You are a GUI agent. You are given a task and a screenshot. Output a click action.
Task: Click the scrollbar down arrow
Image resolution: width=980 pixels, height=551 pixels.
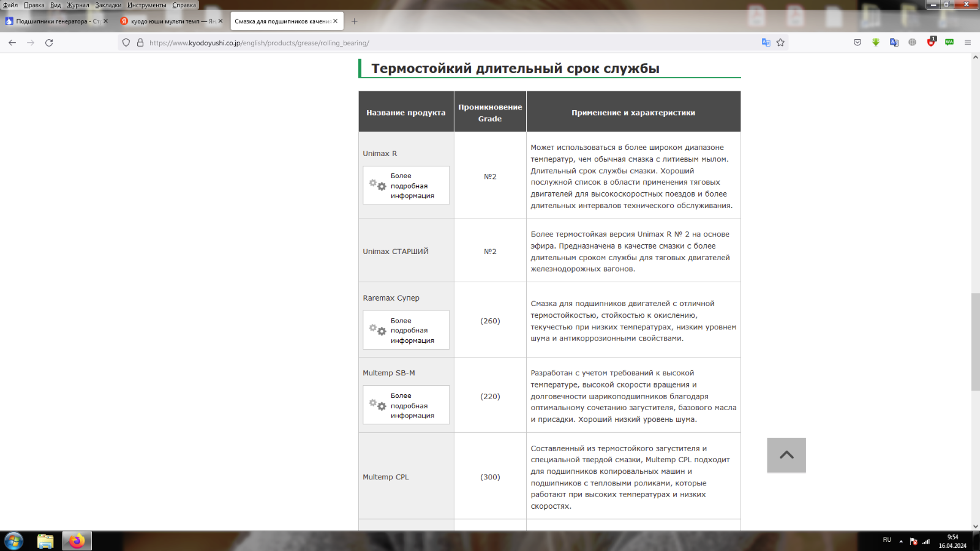click(x=975, y=527)
